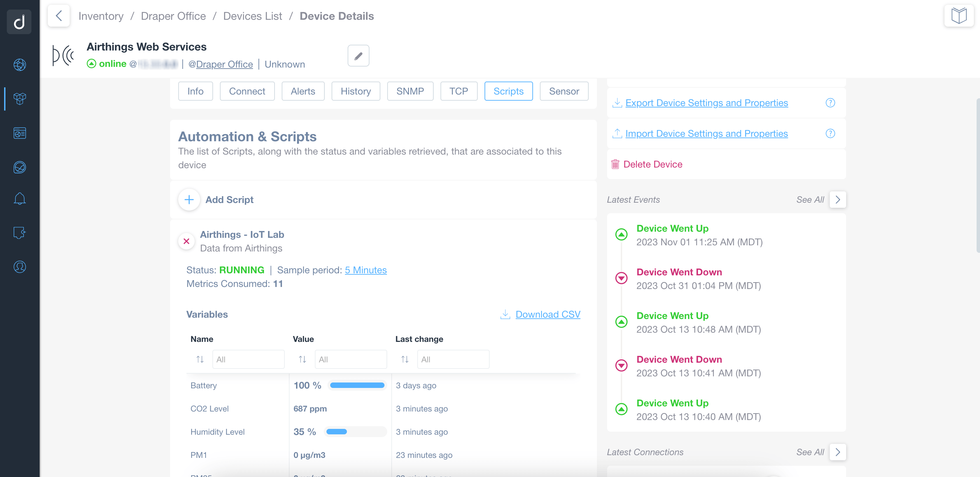
Task: Open the user account icon in sidebar
Action: (20, 267)
